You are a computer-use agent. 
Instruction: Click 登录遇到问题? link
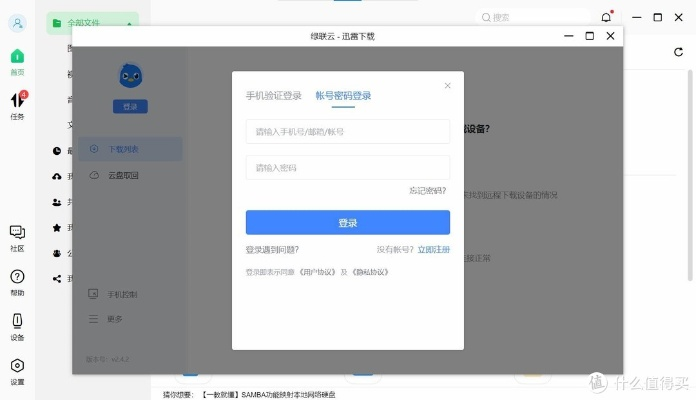pyautogui.click(x=272, y=250)
